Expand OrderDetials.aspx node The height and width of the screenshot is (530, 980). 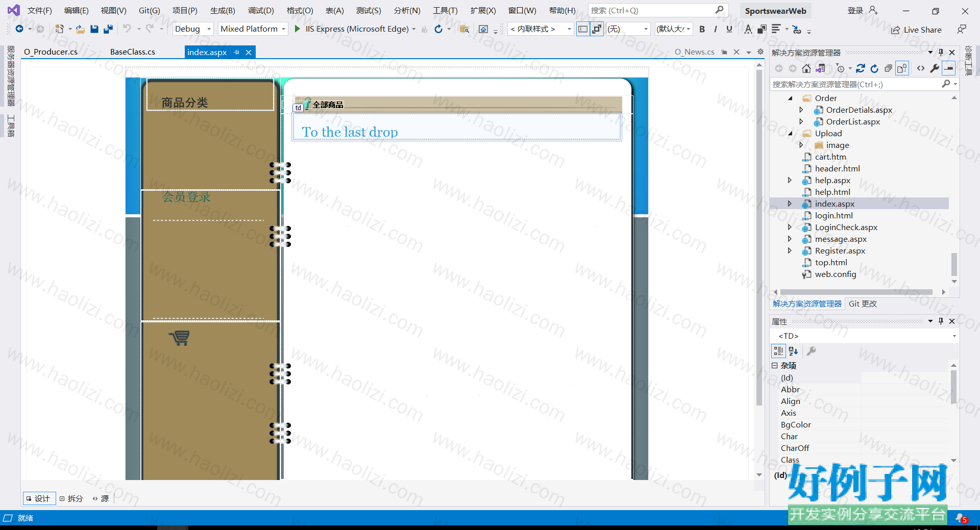pyautogui.click(x=801, y=110)
